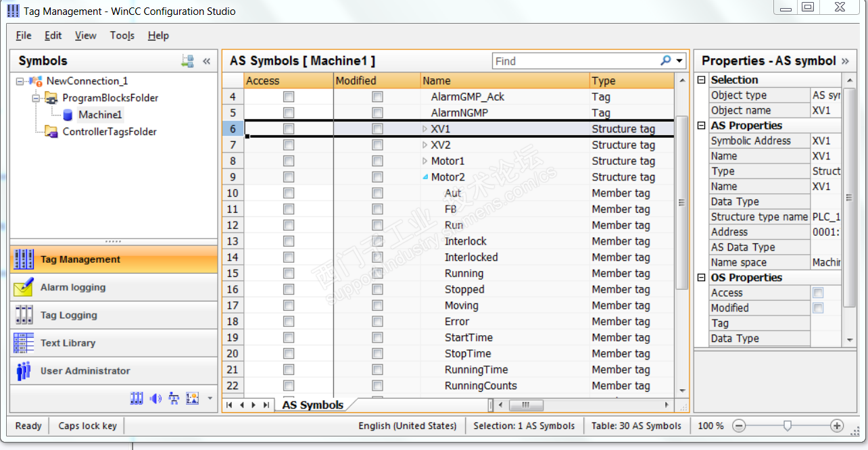Click into the Find input field
This screenshot has height=450, width=868.
[x=575, y=61]
